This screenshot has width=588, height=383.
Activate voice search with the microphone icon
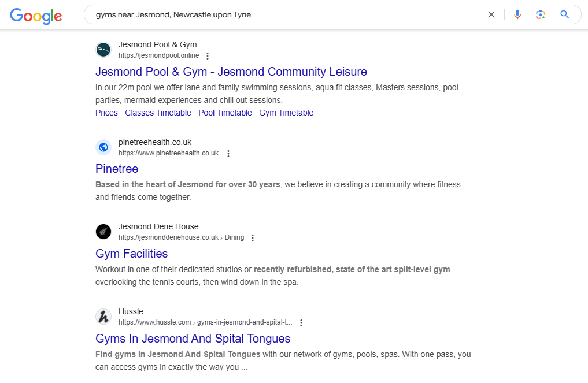(517, 14)
